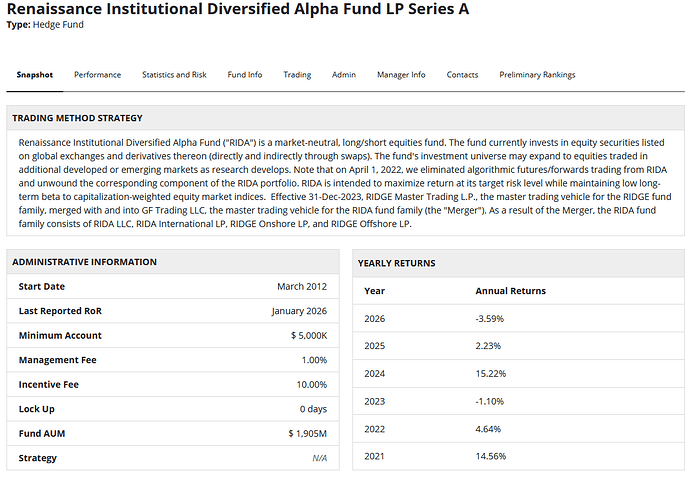This screenshot has width=690, height=480.
Task: Select the 2024 annual return value 15.22%
Action: coord(491,374)
